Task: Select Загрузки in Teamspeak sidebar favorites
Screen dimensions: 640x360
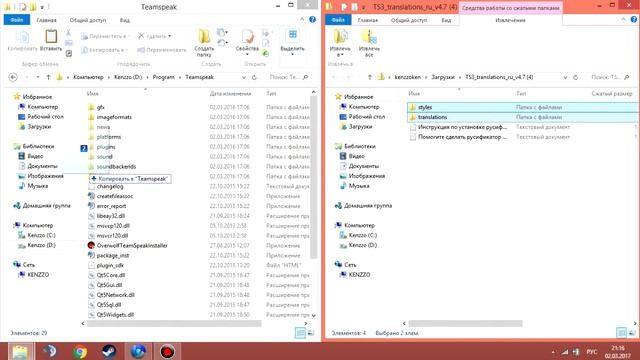Action: click(x=39, y=127)
